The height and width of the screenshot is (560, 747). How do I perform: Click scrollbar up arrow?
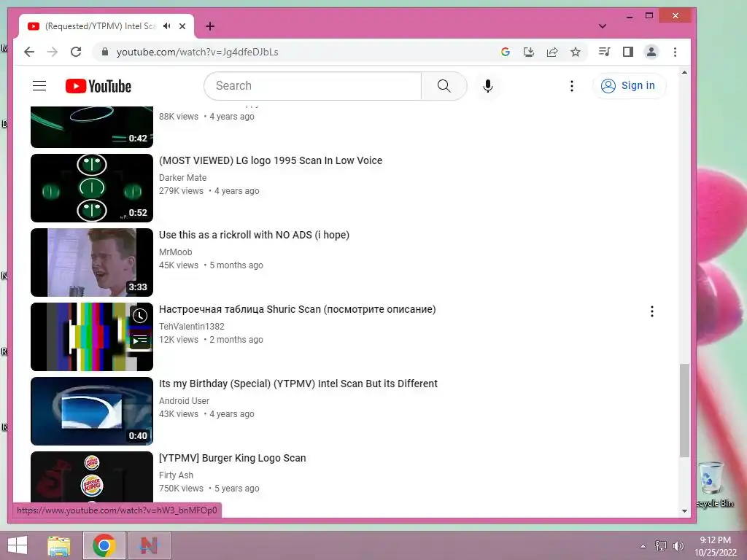click(684, 72)
